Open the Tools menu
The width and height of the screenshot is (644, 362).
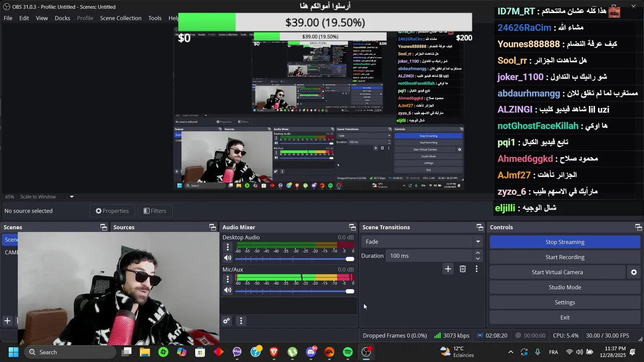coord(155,18)
